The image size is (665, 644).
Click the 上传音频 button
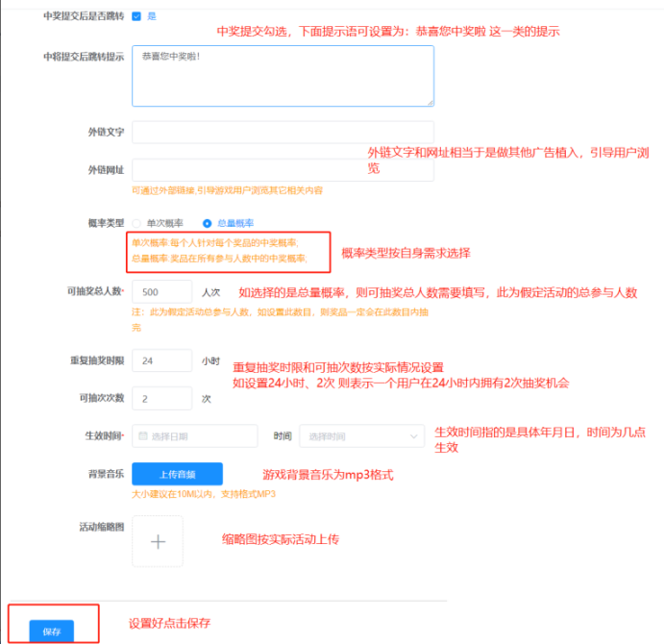[177, 474]
